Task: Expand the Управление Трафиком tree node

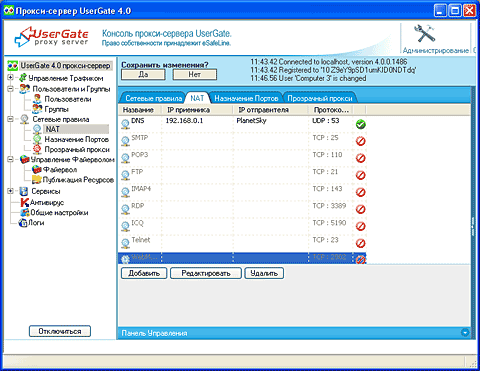Action: click(10, 78)
